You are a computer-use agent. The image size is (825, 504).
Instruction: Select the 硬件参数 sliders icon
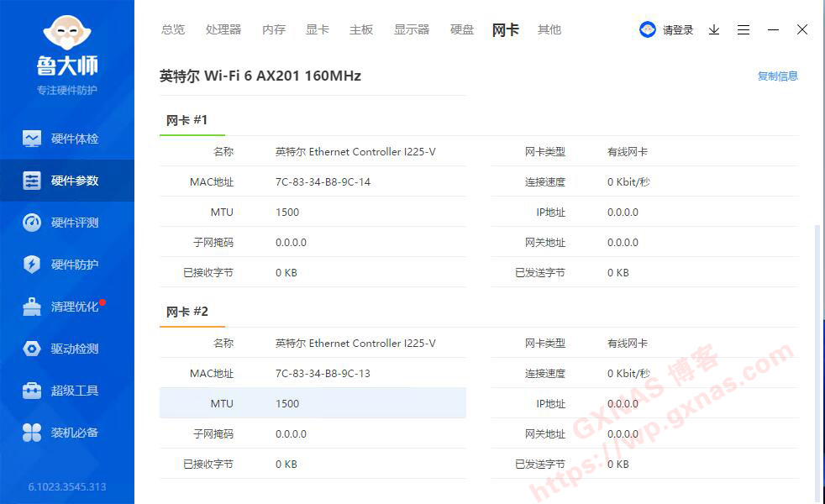point(32,181)
